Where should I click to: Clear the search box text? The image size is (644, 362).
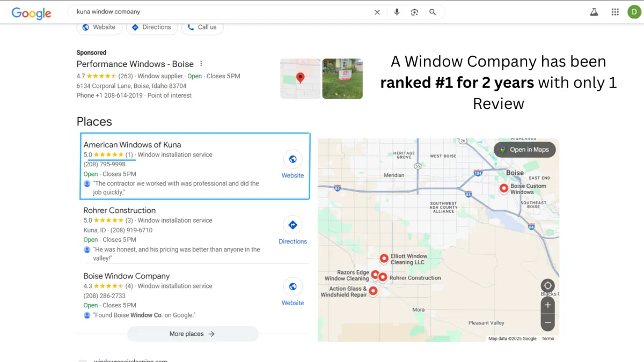pyautogui.click(x=377, y=12)
